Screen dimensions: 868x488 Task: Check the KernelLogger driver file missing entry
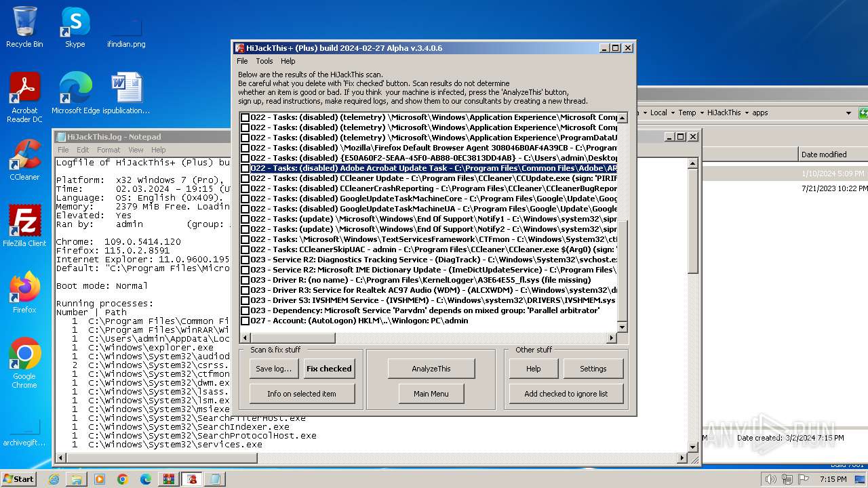[x=245, y=280]
